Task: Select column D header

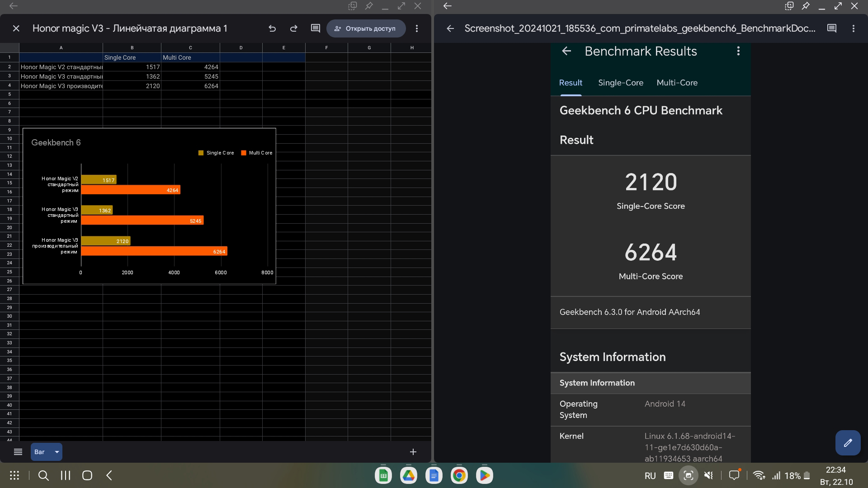Action: point(241,47)
